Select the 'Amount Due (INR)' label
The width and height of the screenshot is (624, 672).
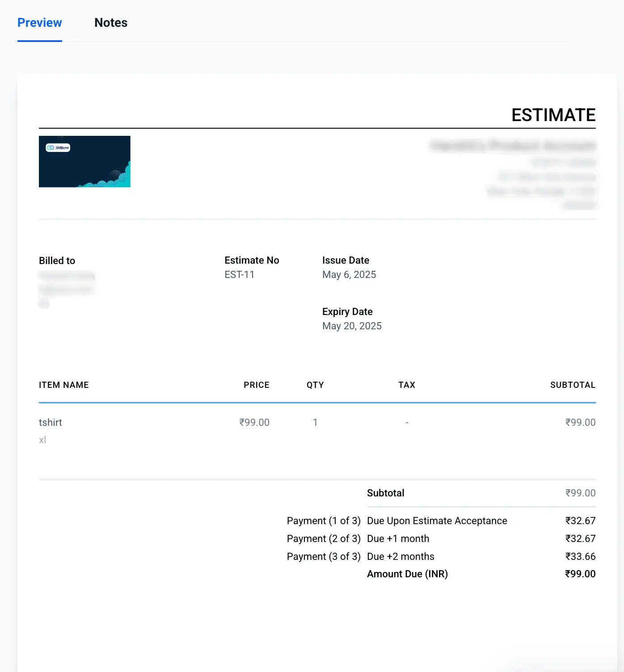407,574
